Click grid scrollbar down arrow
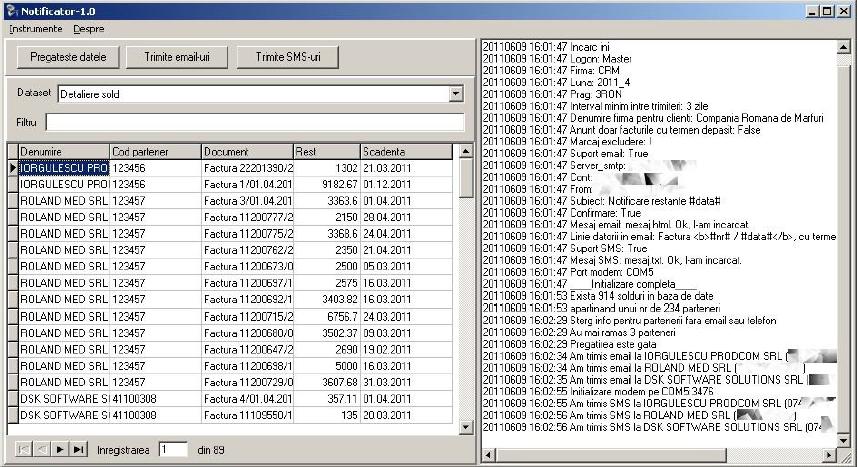 pos(466,428)
